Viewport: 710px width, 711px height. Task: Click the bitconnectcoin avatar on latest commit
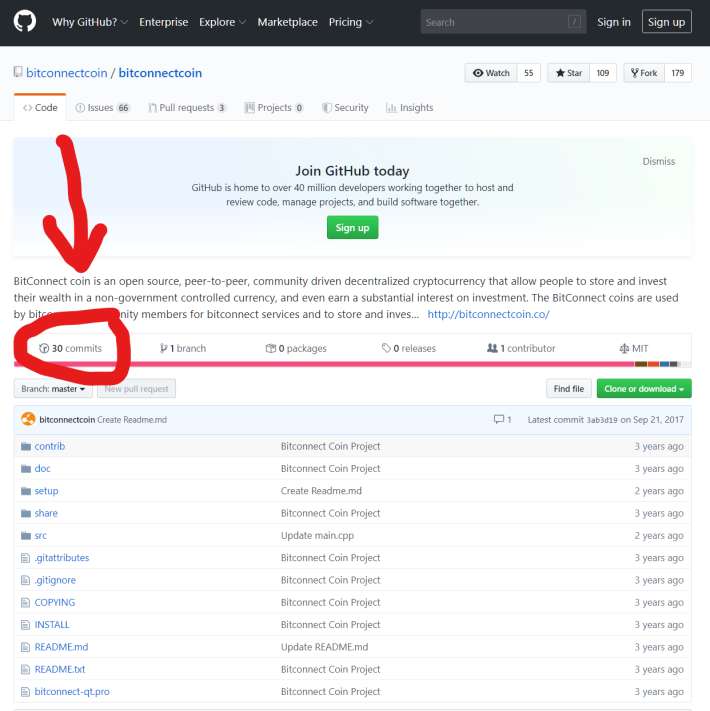[x=28, y=419]
